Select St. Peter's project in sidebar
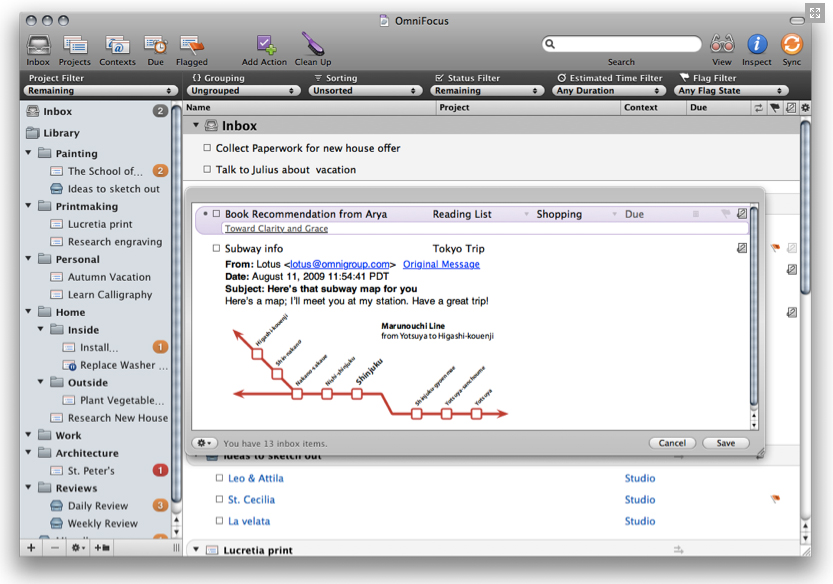Viewport: 833px width, 584px height. [91, 470]
